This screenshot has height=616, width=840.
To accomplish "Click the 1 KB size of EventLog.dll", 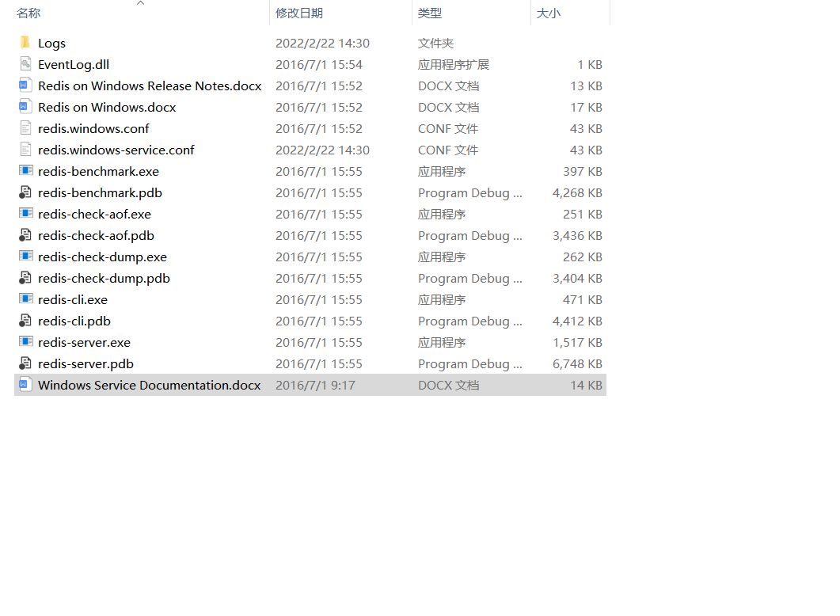I will (590, 64).
